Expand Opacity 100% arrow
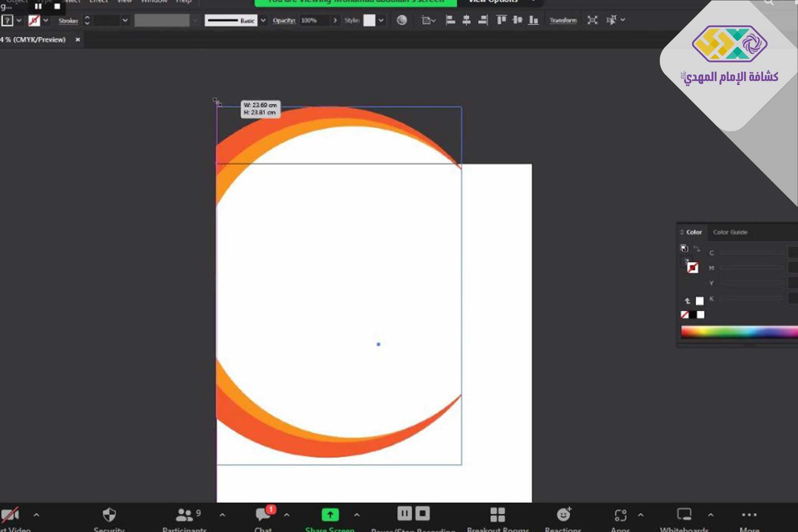Screen dimensions: 798x532 [x=335, y=20]
